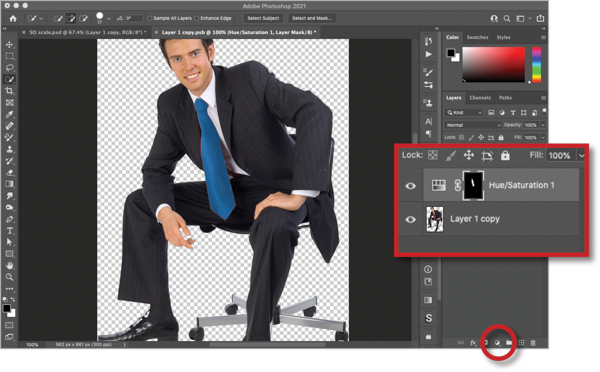The width and height of the screenshot is (600, 372).
Task: Enable Sample All Layers checkbox
Action: (x=150, y=18)
